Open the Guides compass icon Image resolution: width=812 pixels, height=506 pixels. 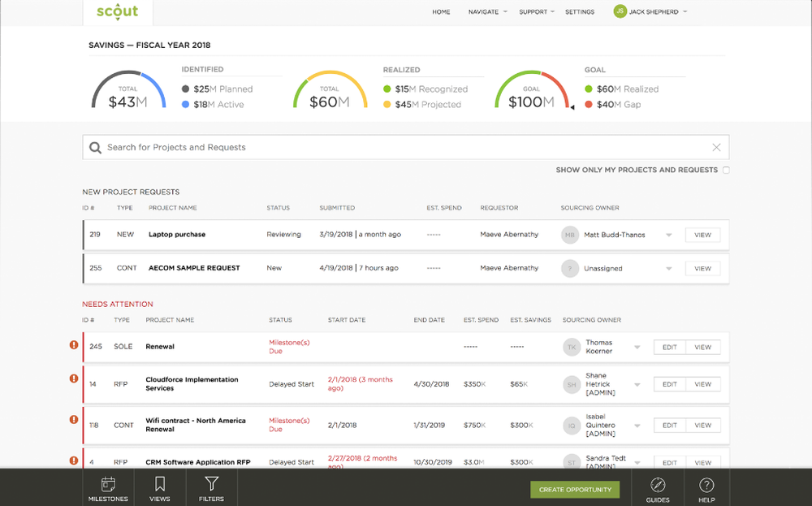coord(658,485)
